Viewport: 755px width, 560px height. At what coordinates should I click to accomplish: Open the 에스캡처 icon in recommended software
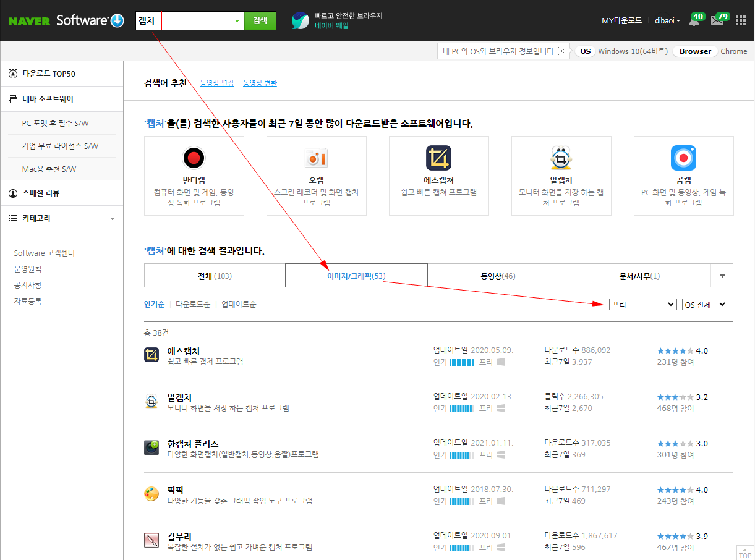[438, 158]
